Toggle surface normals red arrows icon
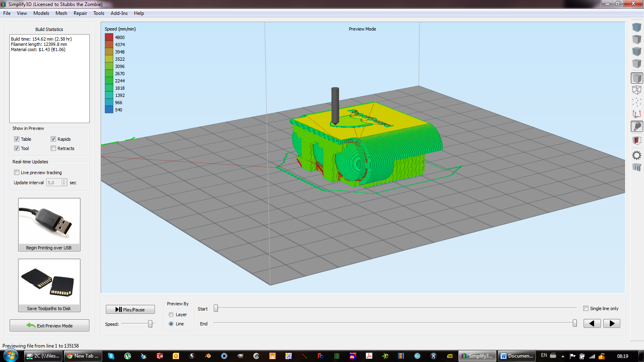Screen dimensions: 644x362 (637, 114)
